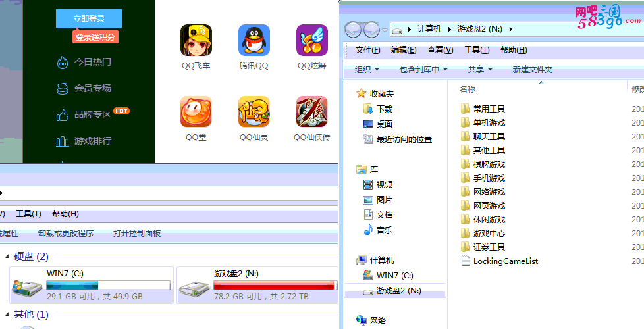The height and width of the screenshot is (329, 644).
Task: Click the 桌面 icon in favorites
Action: [368, 124]
